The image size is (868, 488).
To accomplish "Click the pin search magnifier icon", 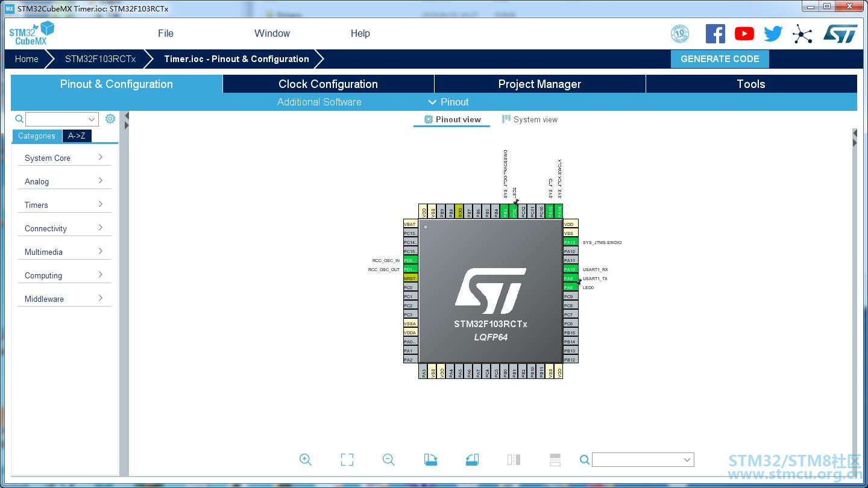I will [x=584, y=460].
